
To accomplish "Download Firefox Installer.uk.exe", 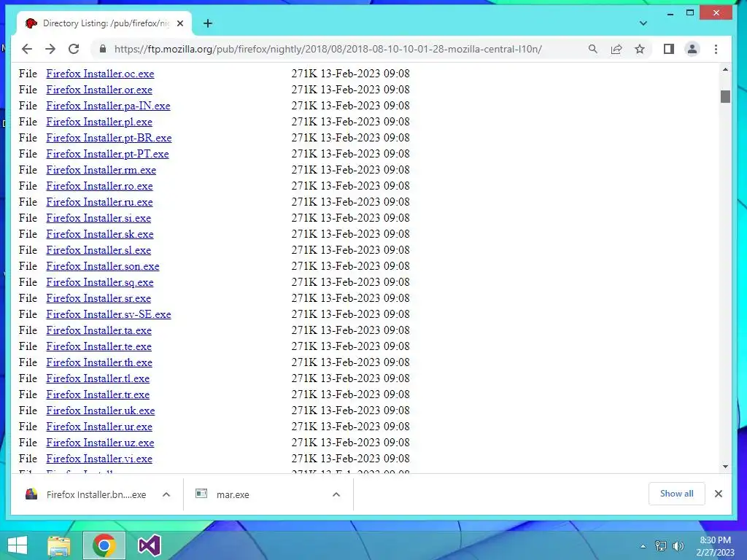I will (x=101, y=411).
